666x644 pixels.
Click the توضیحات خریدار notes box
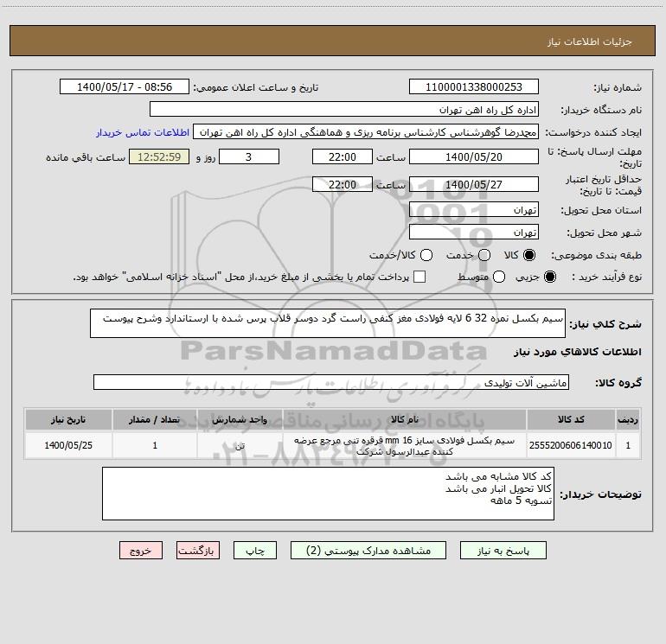coord(328,494)
